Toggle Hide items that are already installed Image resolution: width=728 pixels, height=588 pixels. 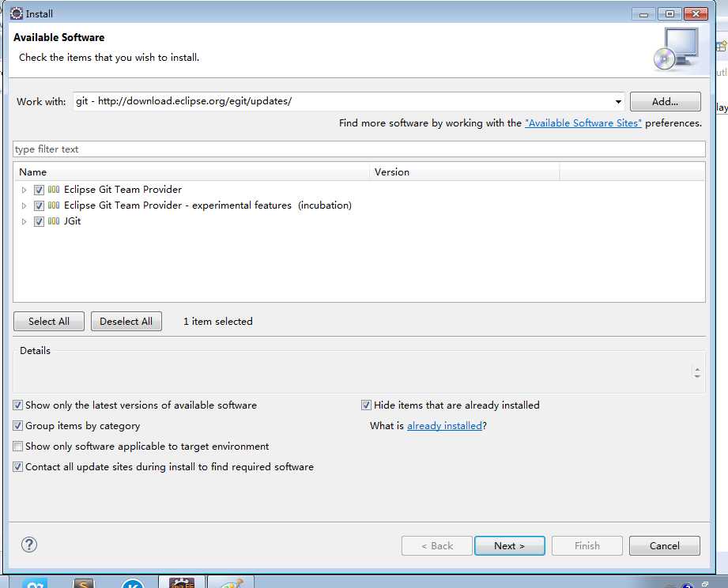point(366,405)
